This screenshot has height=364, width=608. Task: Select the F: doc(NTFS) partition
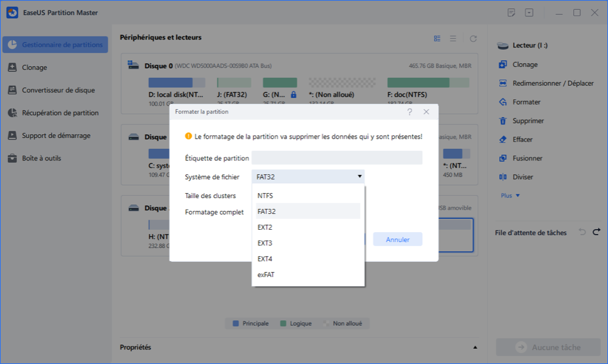click(x=428, y=83)
